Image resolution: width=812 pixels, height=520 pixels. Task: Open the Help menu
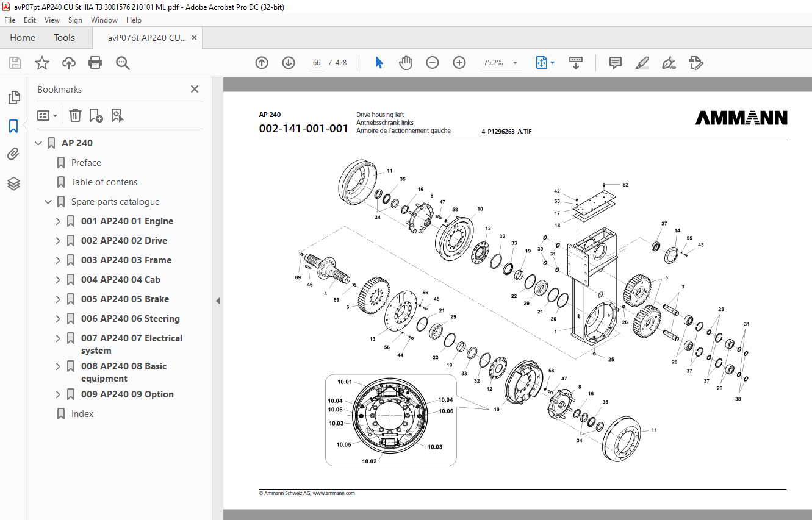(x=134, y=20)
